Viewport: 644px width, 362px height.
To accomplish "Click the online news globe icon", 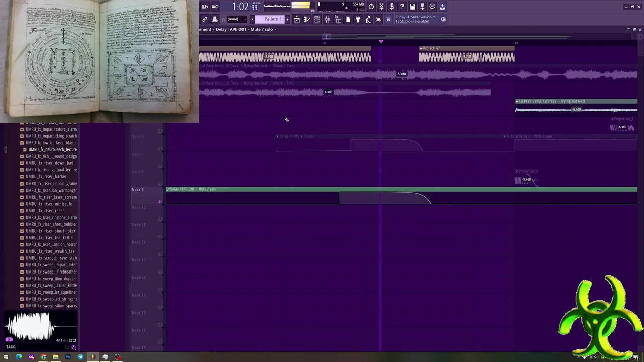I will point(443,19).
